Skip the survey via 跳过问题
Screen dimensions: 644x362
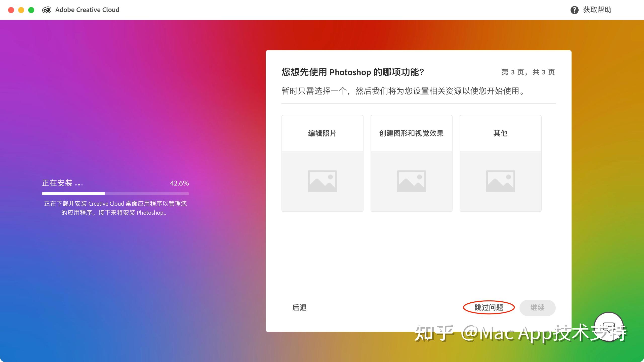click(x=489, y=307)
